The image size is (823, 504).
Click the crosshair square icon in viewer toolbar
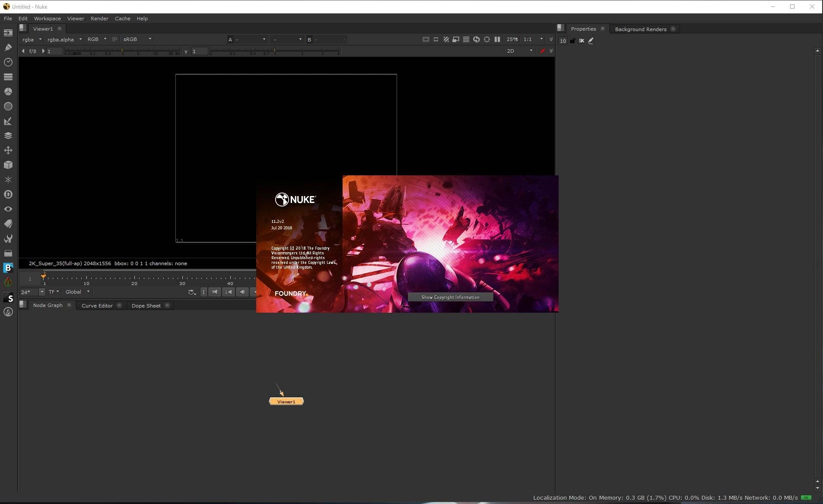click(x=487, y=39)
